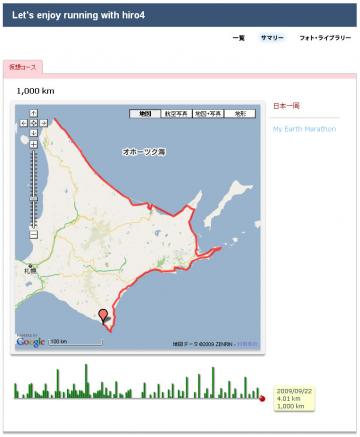360x437 pixels.
Task: Switch map to 地形 terrain view
Action: [x=240, y=114]
